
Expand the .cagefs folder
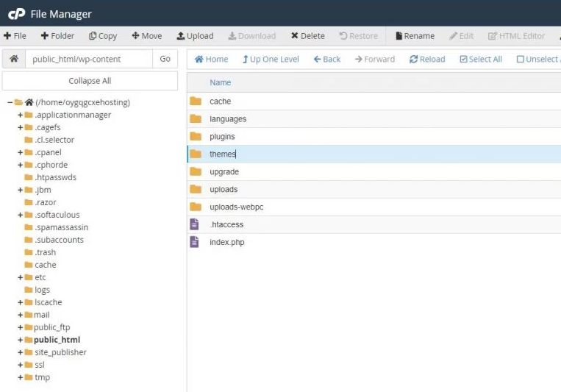(x=20, y=127)
